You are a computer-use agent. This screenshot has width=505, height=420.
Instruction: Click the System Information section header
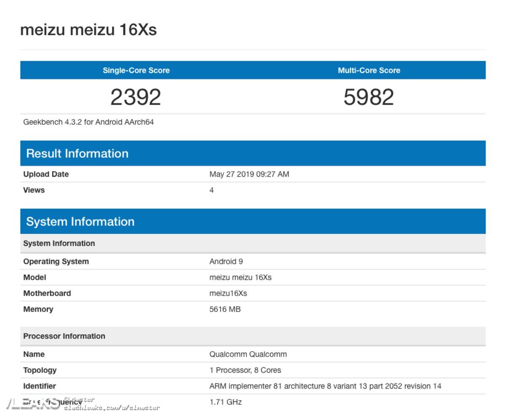coord(80,222)
